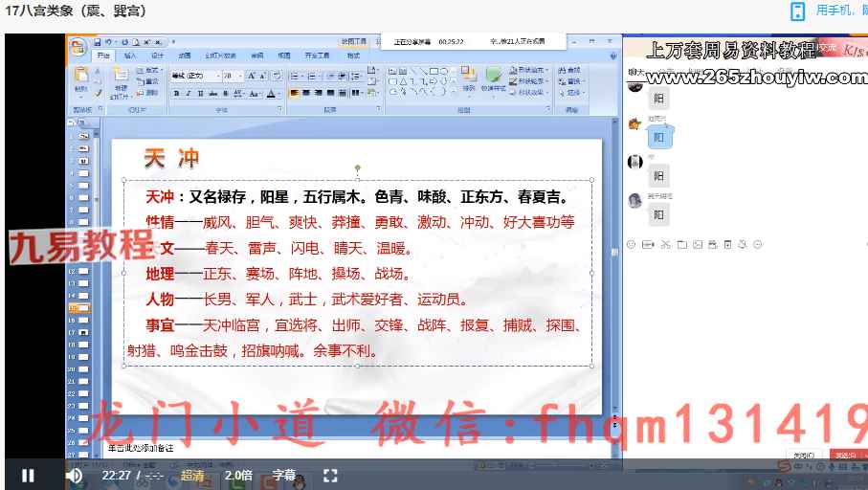Mute the video player volume
Screen dimensions: 868x490
pos(75,476)
